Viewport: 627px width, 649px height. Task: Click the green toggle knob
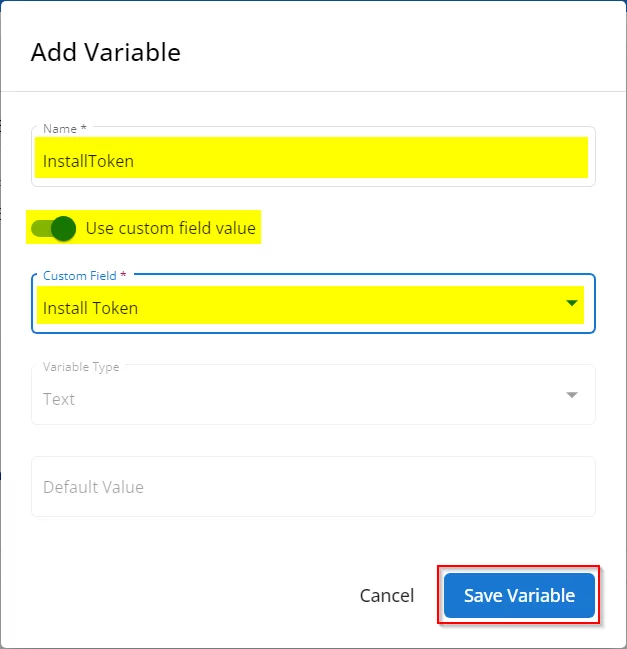click(x=63, y=228)
